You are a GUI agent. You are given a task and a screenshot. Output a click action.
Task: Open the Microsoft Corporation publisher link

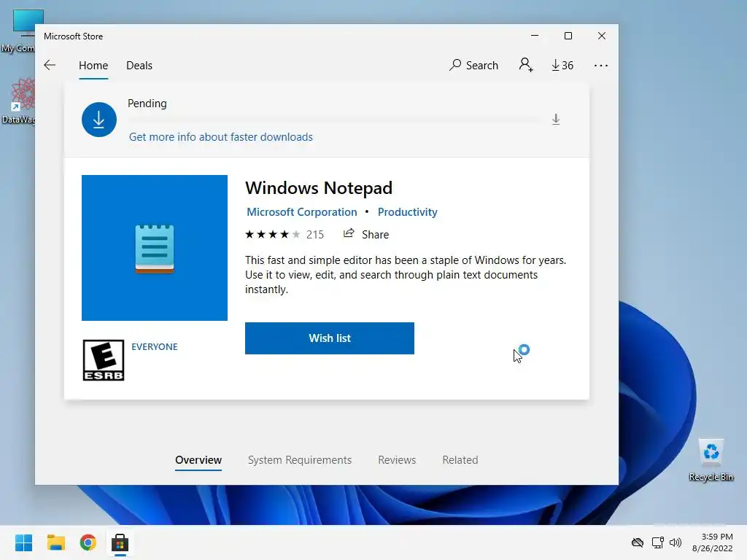click(x=301, y=212)
